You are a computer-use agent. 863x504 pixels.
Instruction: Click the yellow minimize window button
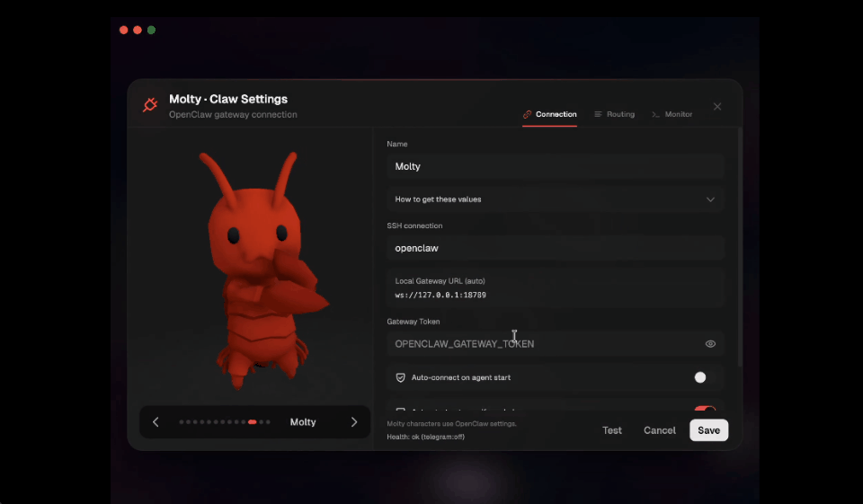138,31
